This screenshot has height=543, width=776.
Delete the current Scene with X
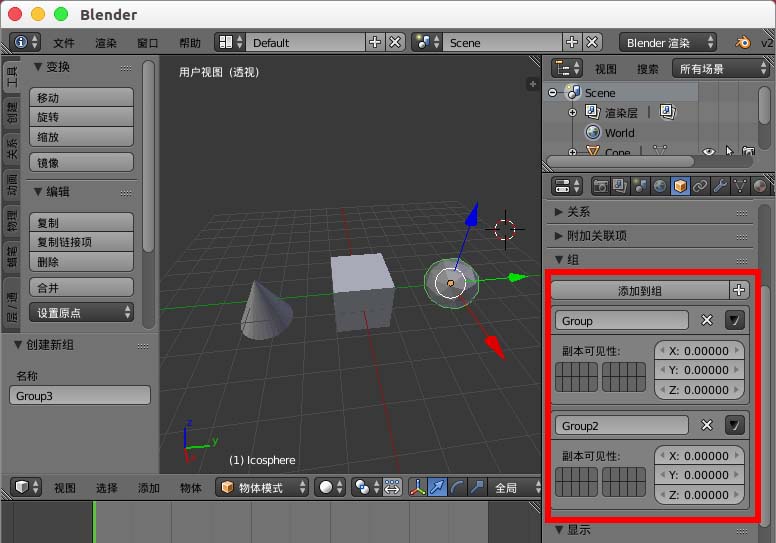coord(592,43)
